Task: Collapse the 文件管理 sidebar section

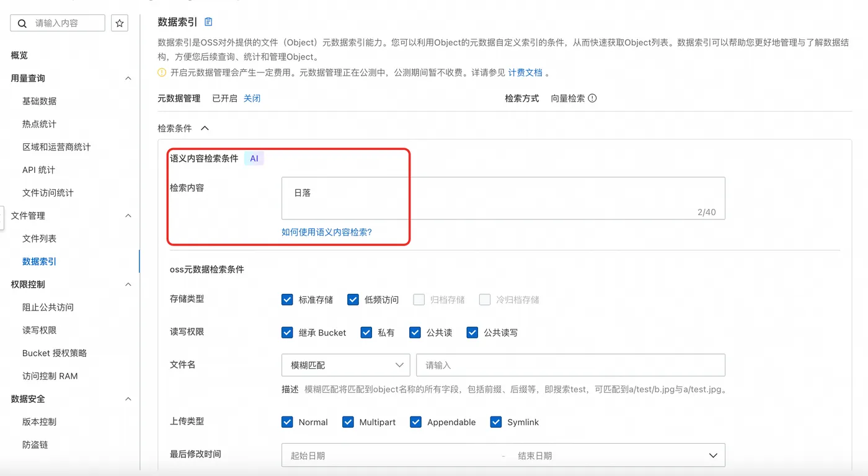Action: [x=128, y=216]
